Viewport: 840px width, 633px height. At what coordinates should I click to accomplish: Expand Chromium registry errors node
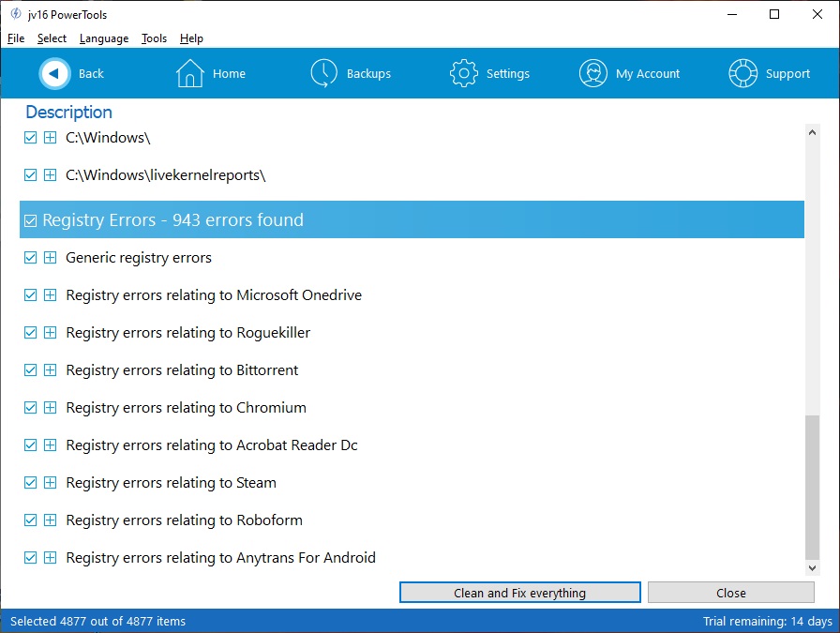click(50, 408)
